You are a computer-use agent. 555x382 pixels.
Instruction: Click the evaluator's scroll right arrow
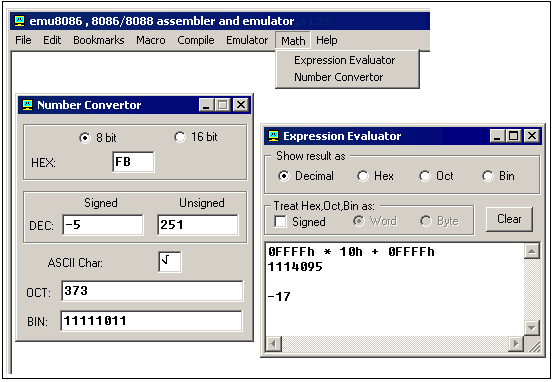point(516,343)
